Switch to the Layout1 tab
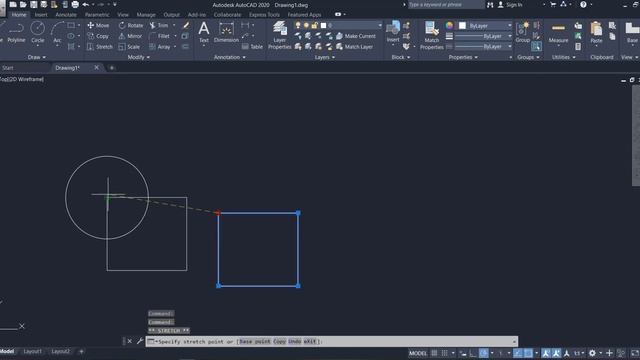This screenshot has height=360, width=640. coord(33,351)
